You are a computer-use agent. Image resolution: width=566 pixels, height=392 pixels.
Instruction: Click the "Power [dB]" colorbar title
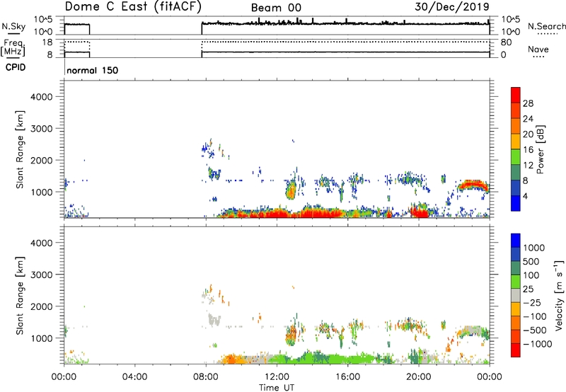pos(540,149)
